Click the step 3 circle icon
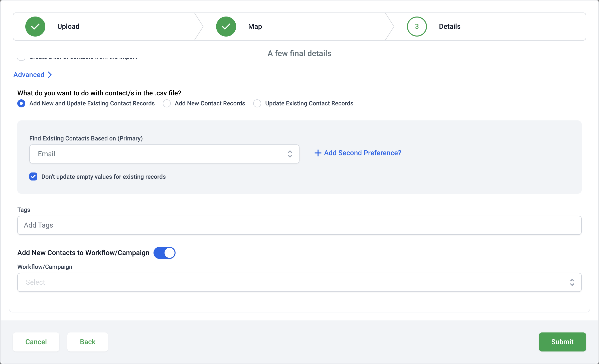Viewport: 599px width, 364px height. click(417, 27)
